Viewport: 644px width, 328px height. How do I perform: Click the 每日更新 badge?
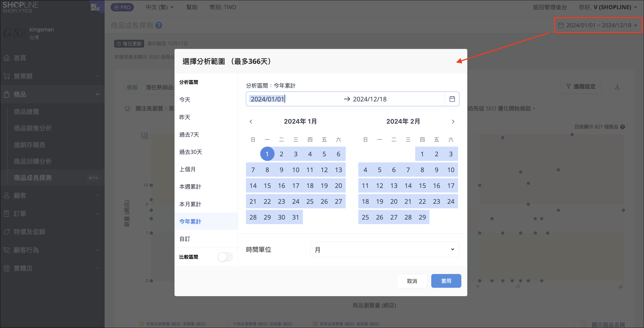pos(129,44)
